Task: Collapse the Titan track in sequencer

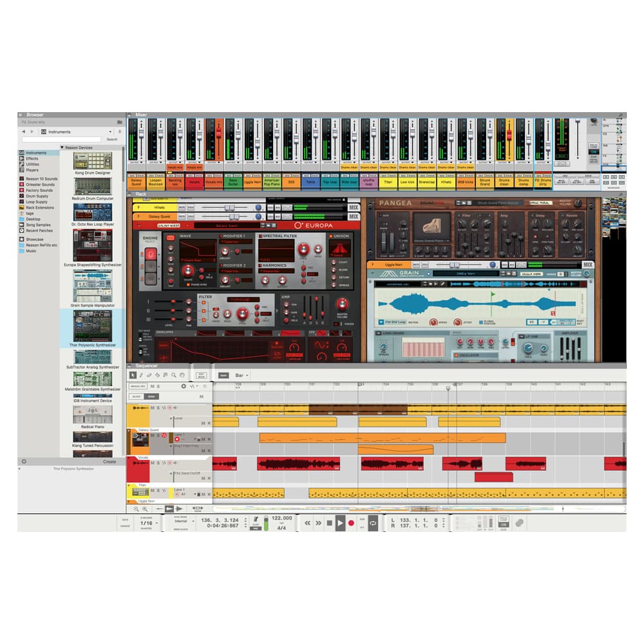Action: 129,485
